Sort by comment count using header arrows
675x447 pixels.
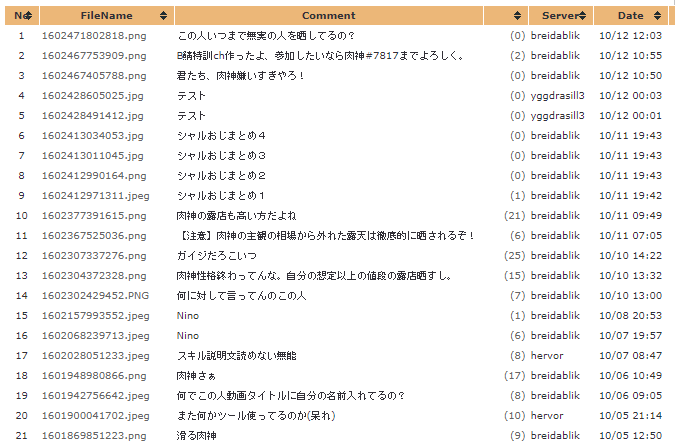tap(516, 16)
